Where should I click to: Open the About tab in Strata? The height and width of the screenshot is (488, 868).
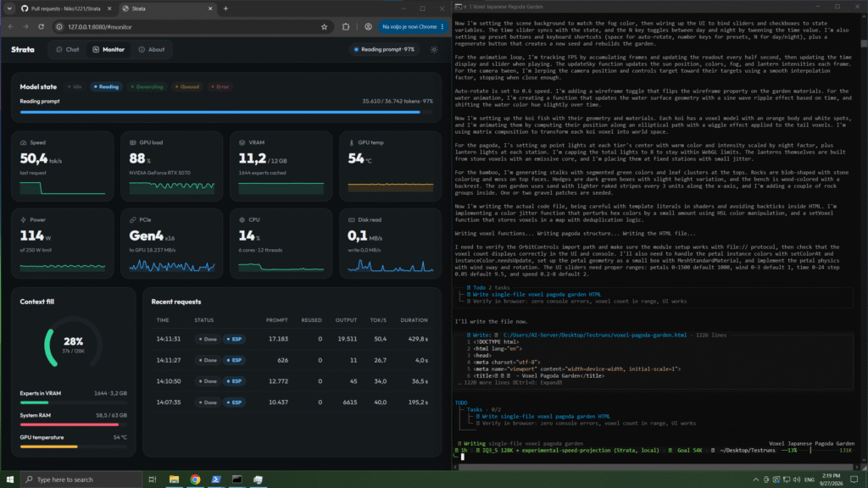click(x=151, y=50)
